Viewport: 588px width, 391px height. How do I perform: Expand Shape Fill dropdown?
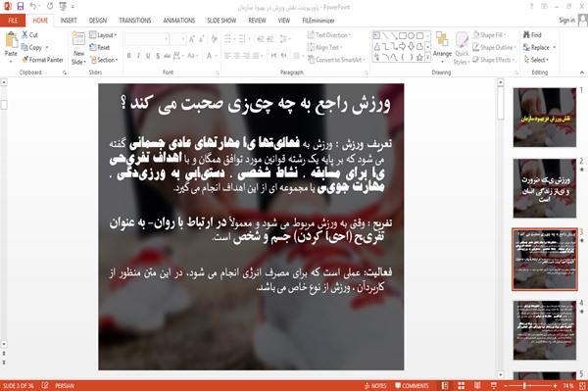489,35
